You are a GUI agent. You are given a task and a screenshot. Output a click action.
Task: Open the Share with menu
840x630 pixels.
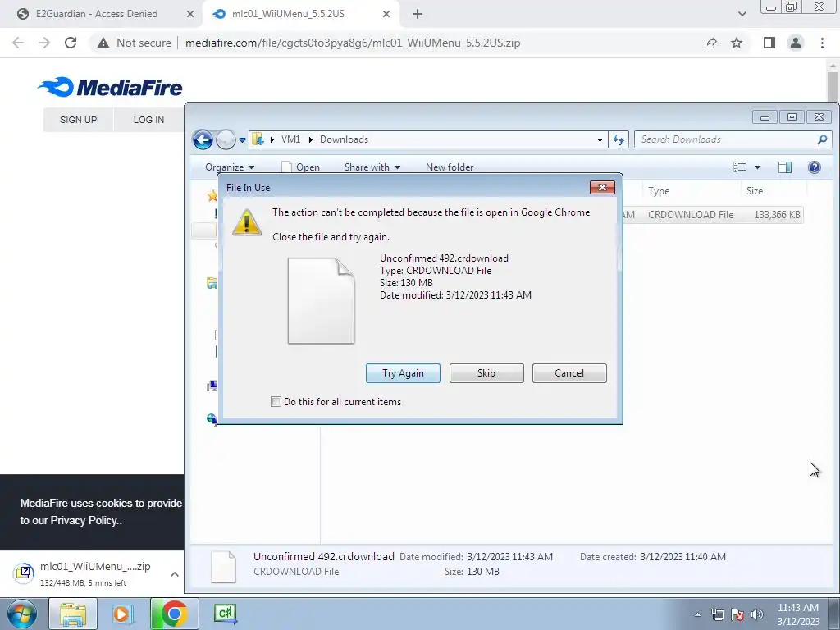[x=372, y=167]
